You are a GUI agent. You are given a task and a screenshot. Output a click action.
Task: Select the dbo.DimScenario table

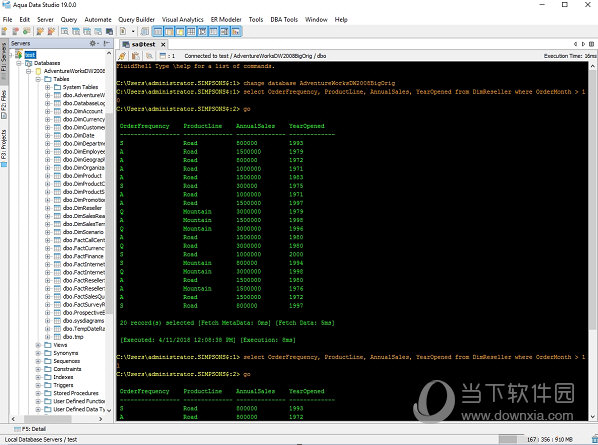[x=83, y=232]
